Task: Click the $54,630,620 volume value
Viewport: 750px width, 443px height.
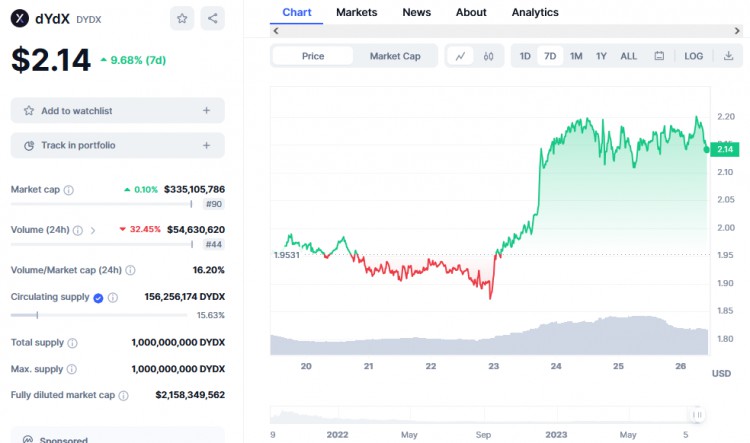Action: point(196,230)
